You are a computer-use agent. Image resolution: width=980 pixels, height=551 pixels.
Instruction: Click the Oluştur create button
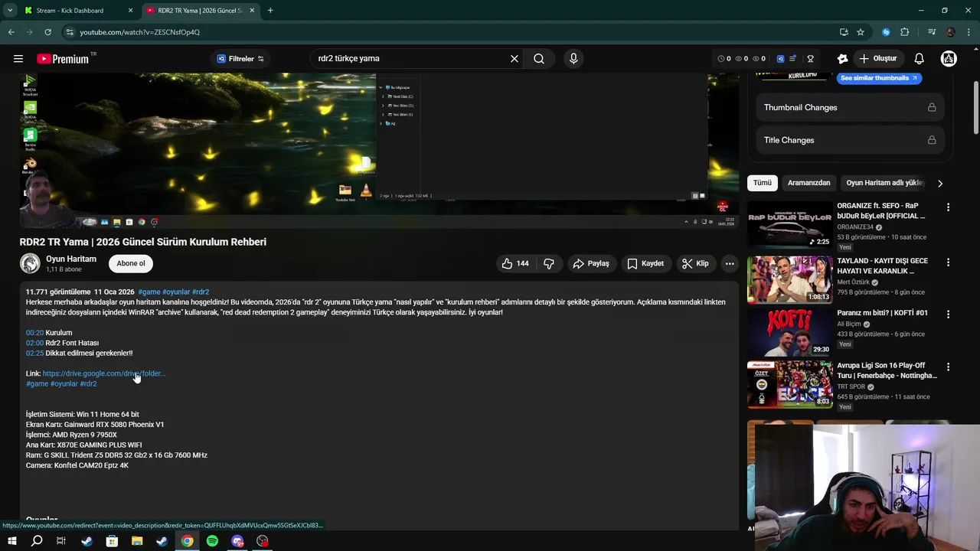(x=877, y=59)
